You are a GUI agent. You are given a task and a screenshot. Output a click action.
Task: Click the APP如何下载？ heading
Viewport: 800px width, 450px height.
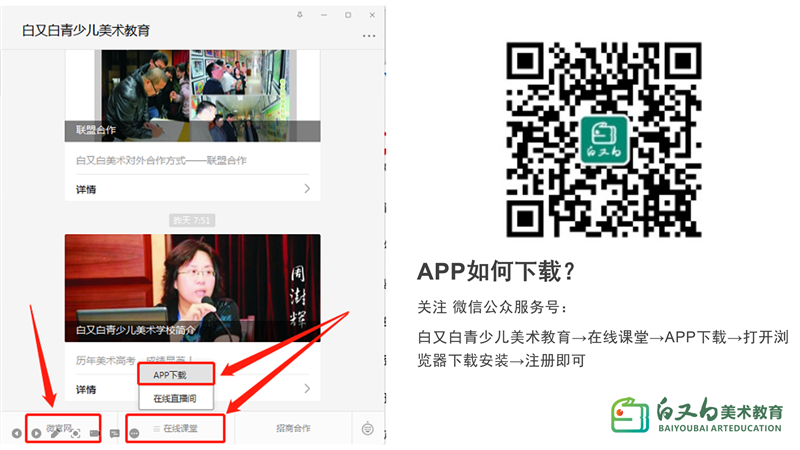[496, 271]
